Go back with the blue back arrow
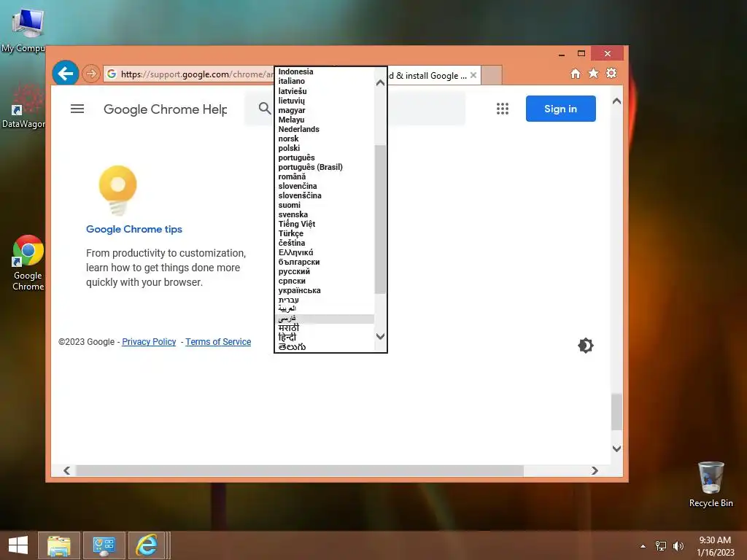 [x=65, y=74]
